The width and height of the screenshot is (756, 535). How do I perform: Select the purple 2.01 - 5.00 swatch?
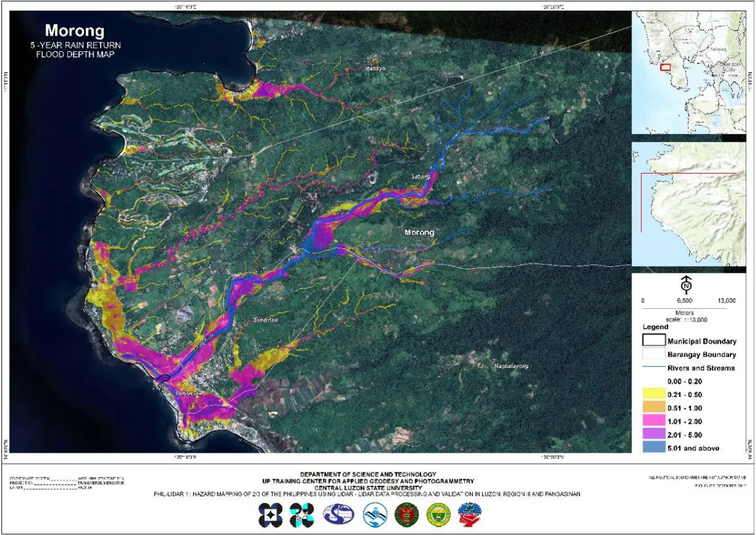[652, 435]
